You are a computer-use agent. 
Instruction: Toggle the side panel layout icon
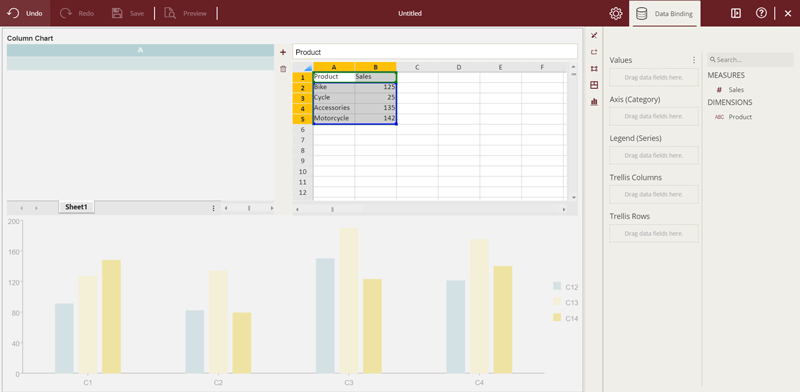pos(736,13)
